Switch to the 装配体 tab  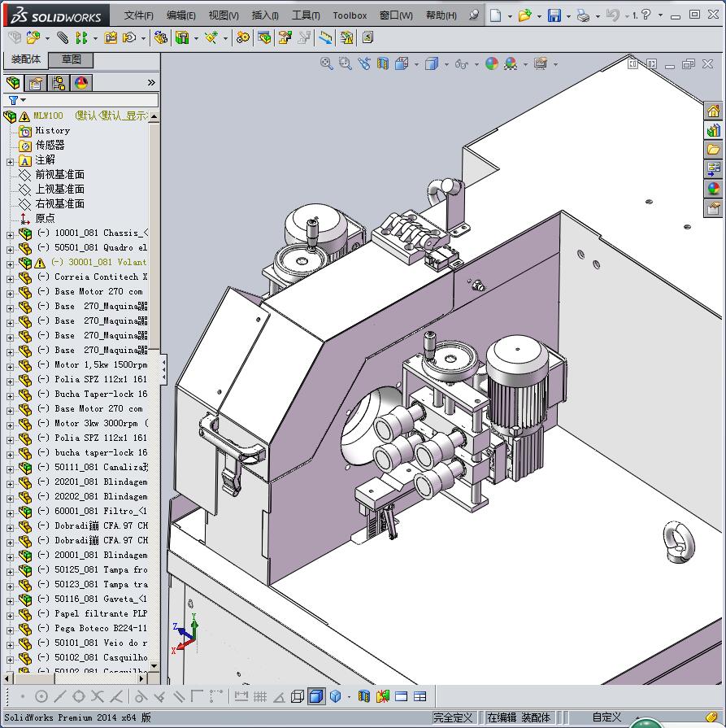coord(26,59)
